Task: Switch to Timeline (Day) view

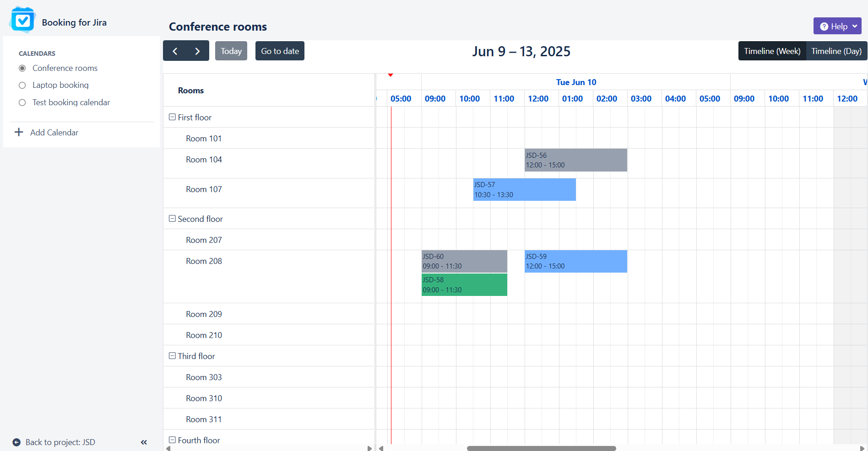Action: [836, 51]
